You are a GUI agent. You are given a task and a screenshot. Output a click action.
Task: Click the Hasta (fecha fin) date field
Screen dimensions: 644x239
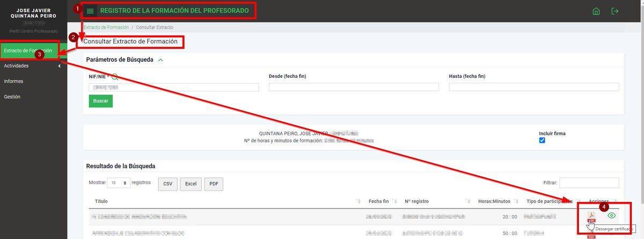click(x=534, y=87)
